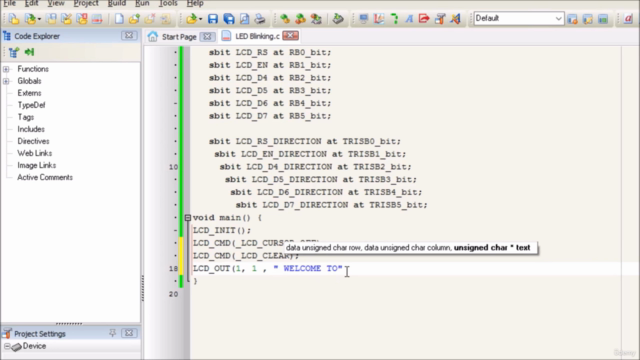This screenshot has width=640, height=360.
Task: Switch to the Start Page tab
Action: 179,37
